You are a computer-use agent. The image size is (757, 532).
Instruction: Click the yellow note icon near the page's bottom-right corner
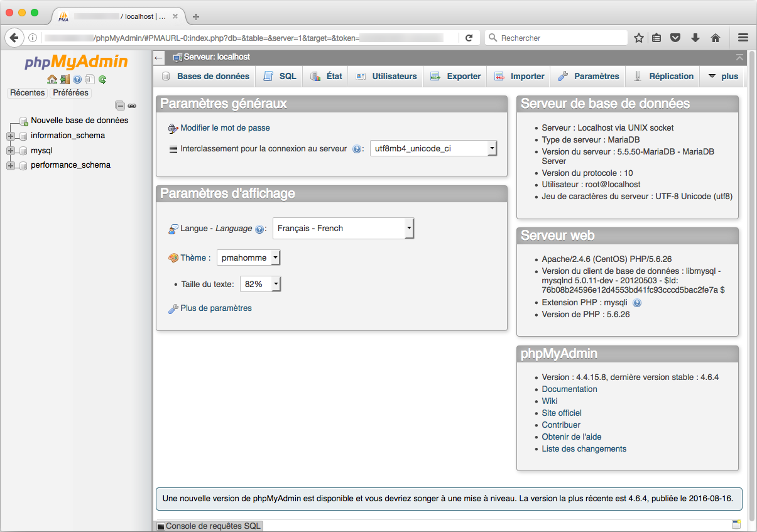click(736, 524)
